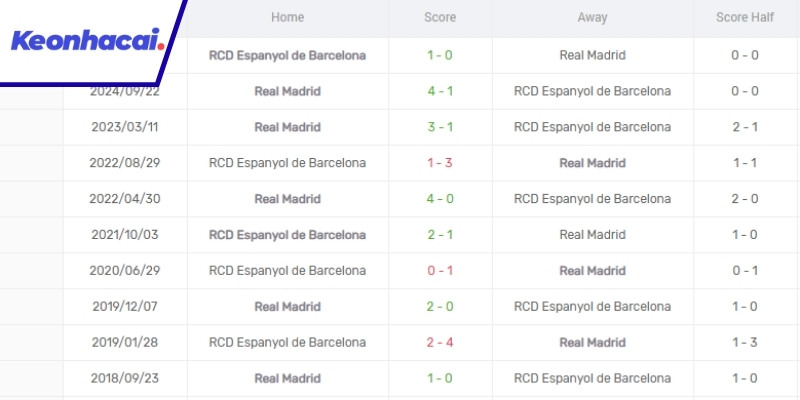Select the 1 - 3 half score on 2019/01/28 row
Viewport: 800px width, 400px height.
pyautogui.click(x=742, y=343)
